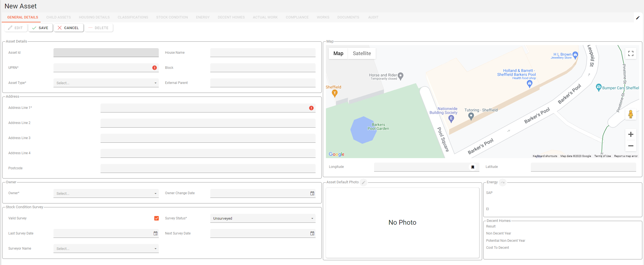Toggle map fullscreen view
Viewport: 644px width, 265px height.
coord(631,53)
